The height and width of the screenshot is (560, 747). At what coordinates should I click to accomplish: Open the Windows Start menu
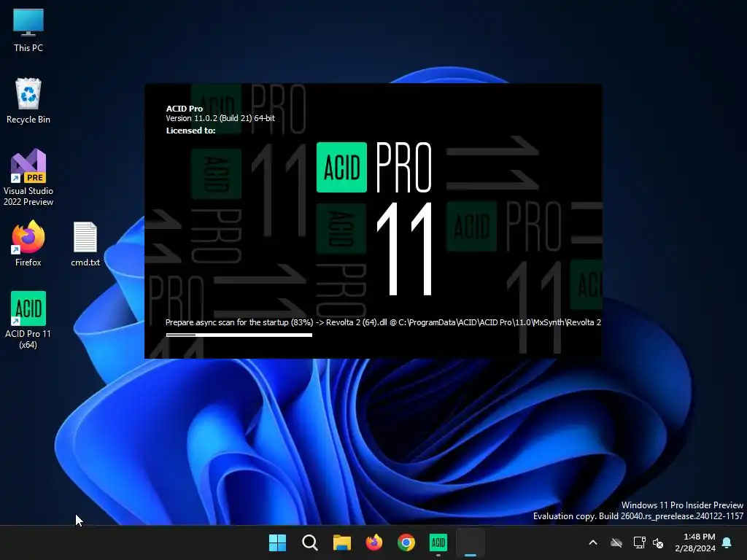[x=277, y=542]
